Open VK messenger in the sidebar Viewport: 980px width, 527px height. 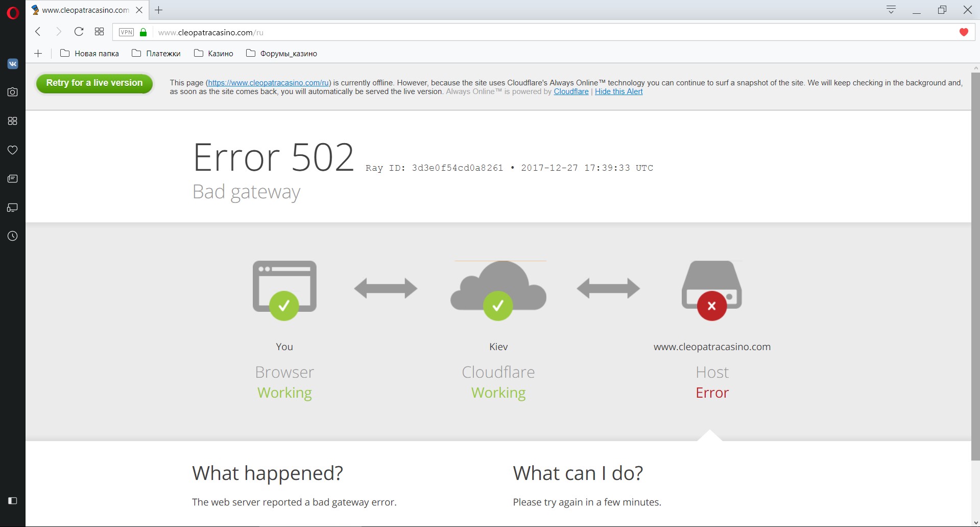point(13,64)
